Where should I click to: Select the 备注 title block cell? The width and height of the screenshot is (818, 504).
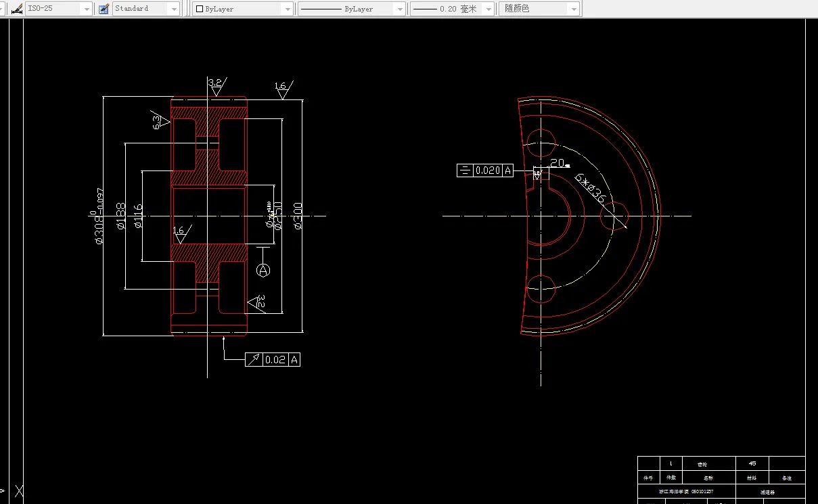787,478
